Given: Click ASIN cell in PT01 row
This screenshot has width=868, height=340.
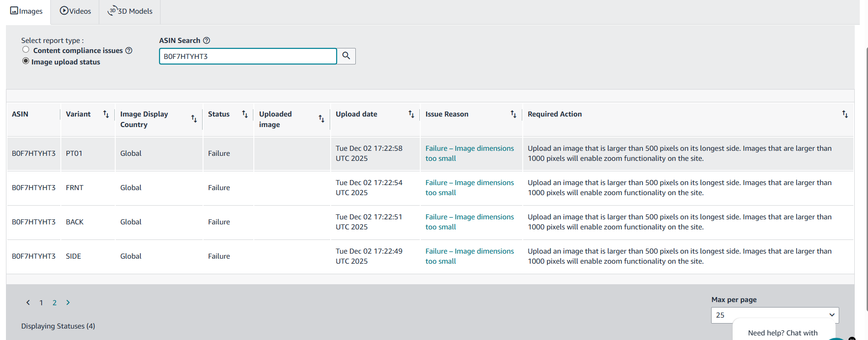Looking at the screenshot, I should 33,154.
